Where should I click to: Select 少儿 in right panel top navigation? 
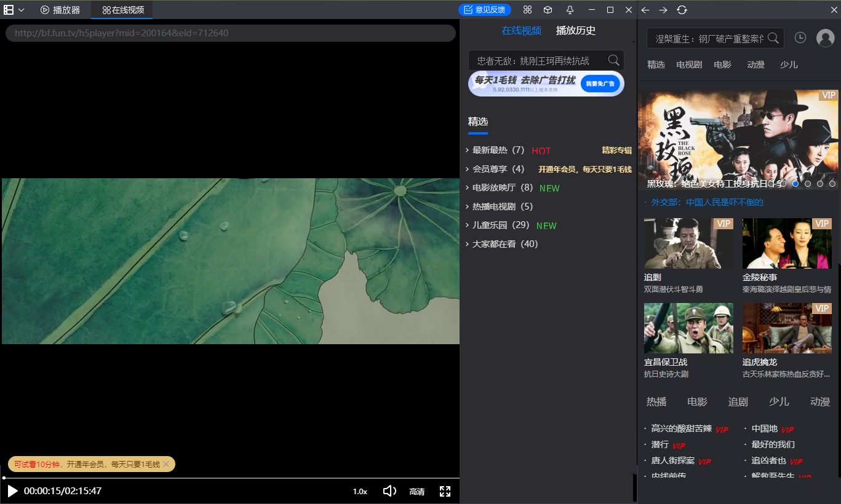point(789,65)
